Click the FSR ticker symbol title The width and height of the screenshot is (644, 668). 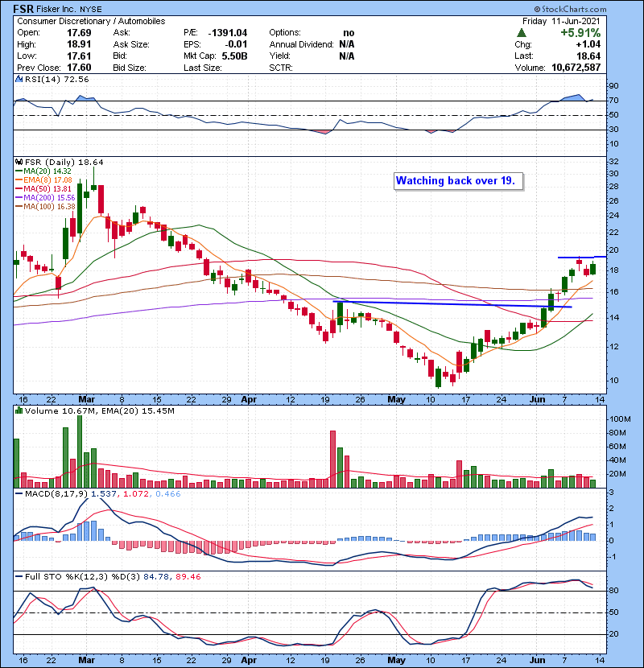(x=23, y=9)
